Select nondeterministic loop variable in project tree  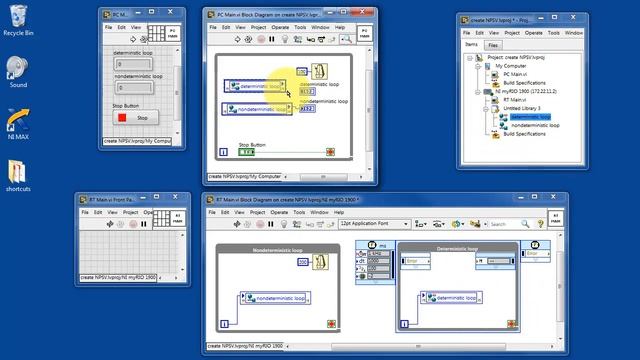535,125
